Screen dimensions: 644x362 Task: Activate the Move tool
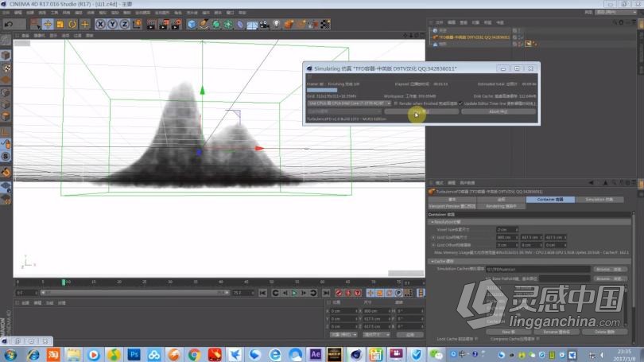48,24
